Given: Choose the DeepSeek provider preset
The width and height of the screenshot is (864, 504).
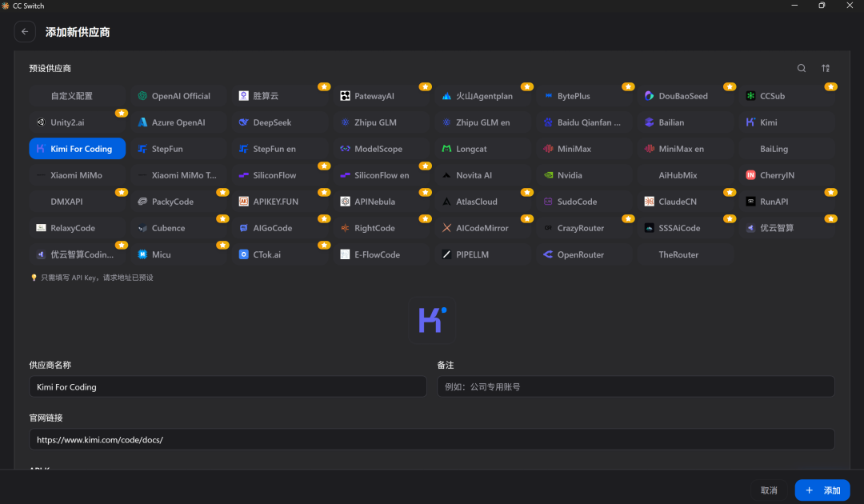Looking at the screenshot, I should pyautogui.click(x=280, y=122).
